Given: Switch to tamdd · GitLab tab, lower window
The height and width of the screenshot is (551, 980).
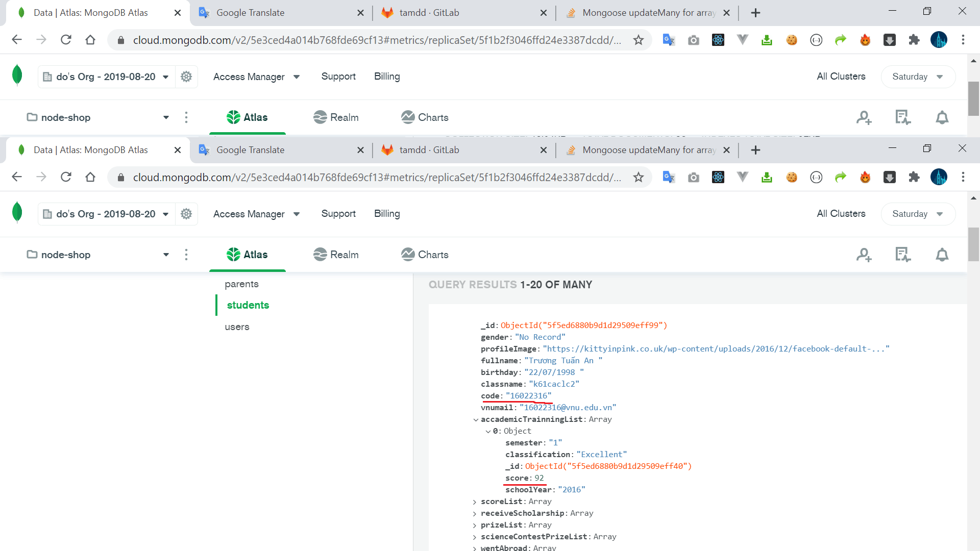Looking at the screenshot, I should [465, 150].
